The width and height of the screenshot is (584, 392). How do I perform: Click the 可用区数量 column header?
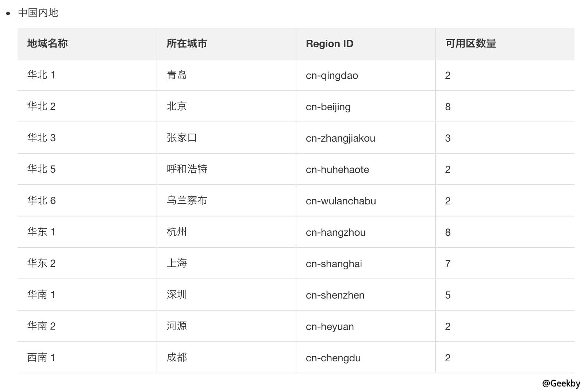[x=470, y=43]
